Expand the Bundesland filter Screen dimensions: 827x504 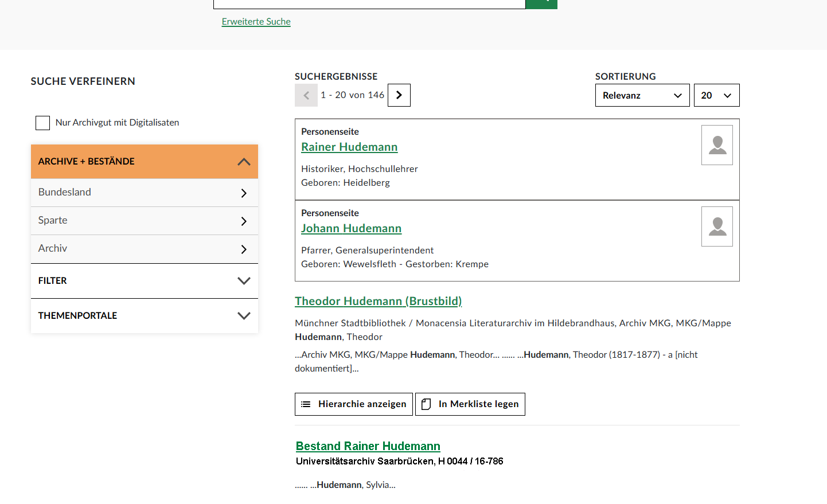click(145, 193)
